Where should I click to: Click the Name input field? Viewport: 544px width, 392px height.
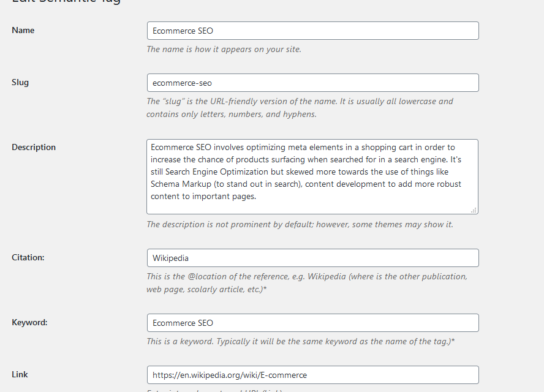[312, 31]
